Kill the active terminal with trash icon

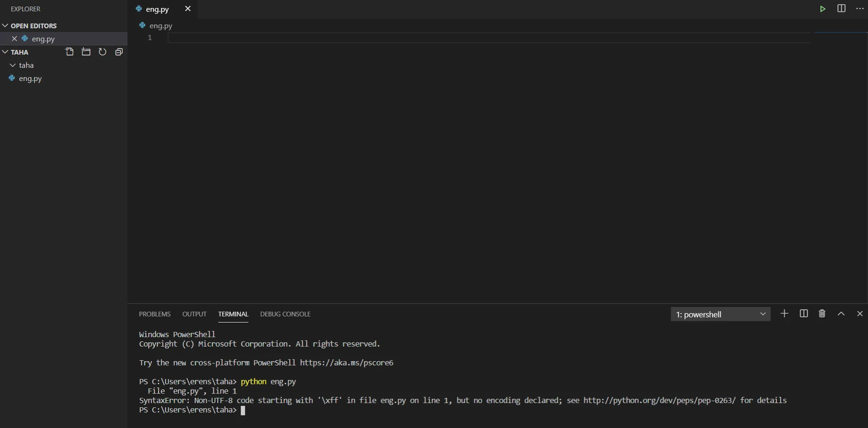click(822, 314)
